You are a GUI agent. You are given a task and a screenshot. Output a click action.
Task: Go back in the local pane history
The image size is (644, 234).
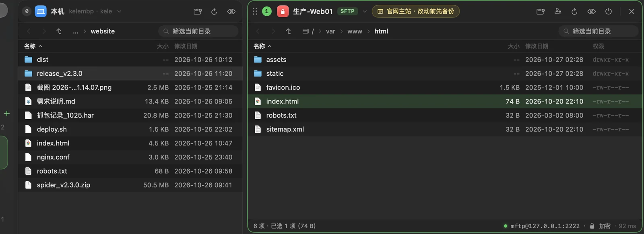pyautogui.click(x=29, y=31)
